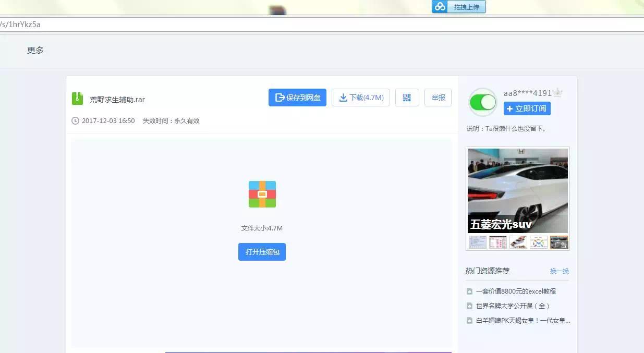Image resolution: width=644 pixels, height=353 pixels.
Task: Toggle the green switch beside the avatar
Action: 482,102
